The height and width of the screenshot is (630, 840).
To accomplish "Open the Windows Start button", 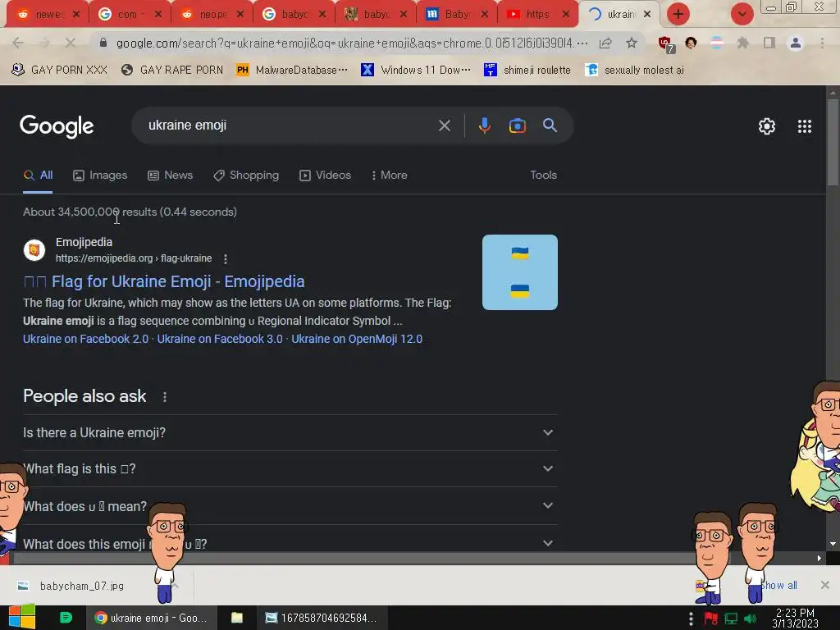I will (21, 618).
